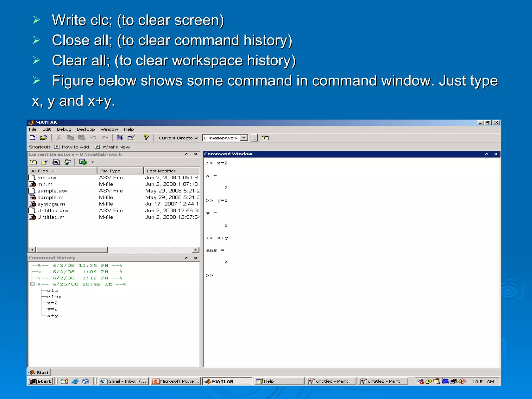Click Internet Explorer quick launch icon

(75, 381)
